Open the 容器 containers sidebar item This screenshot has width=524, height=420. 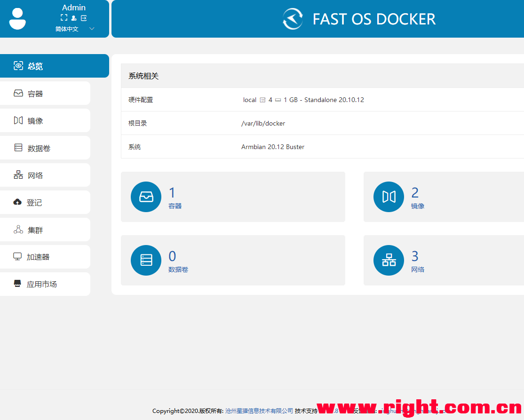(x=45, y=93)
